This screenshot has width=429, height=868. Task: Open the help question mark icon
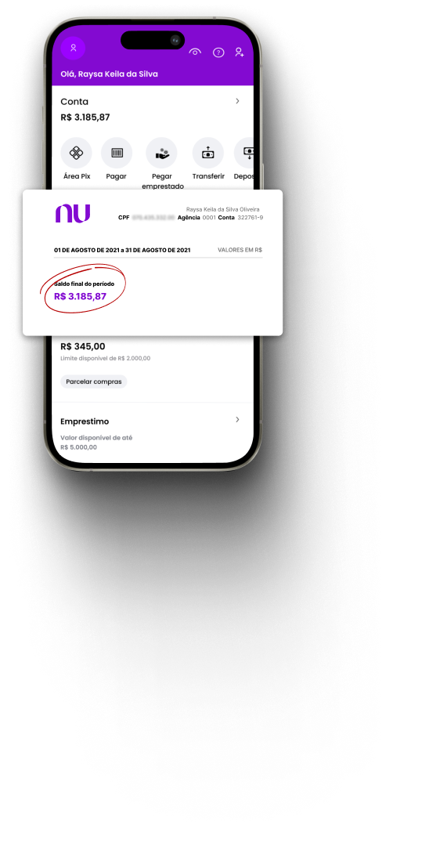point(218,52)
